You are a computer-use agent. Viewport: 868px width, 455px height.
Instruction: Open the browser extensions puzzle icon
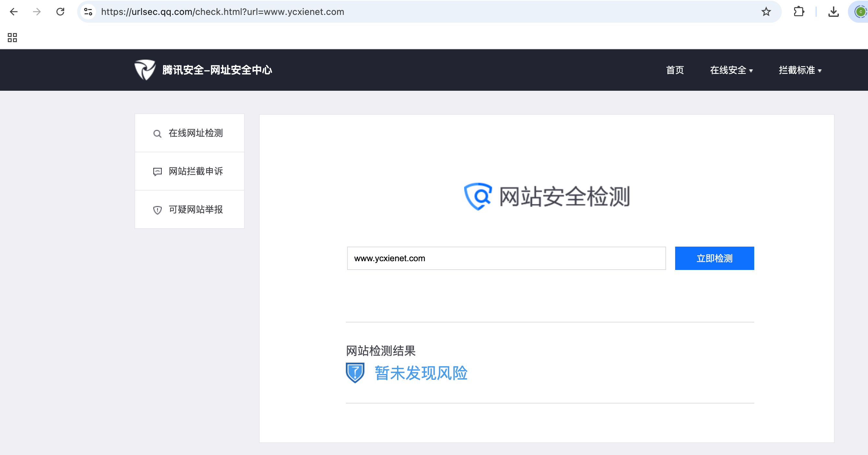[x=799, y=12]
